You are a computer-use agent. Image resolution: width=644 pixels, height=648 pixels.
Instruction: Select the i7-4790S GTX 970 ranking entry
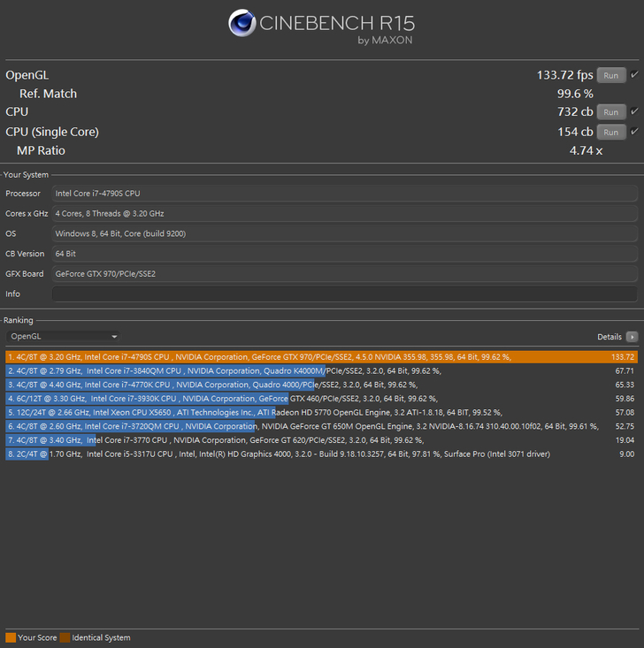click(321, 357)
